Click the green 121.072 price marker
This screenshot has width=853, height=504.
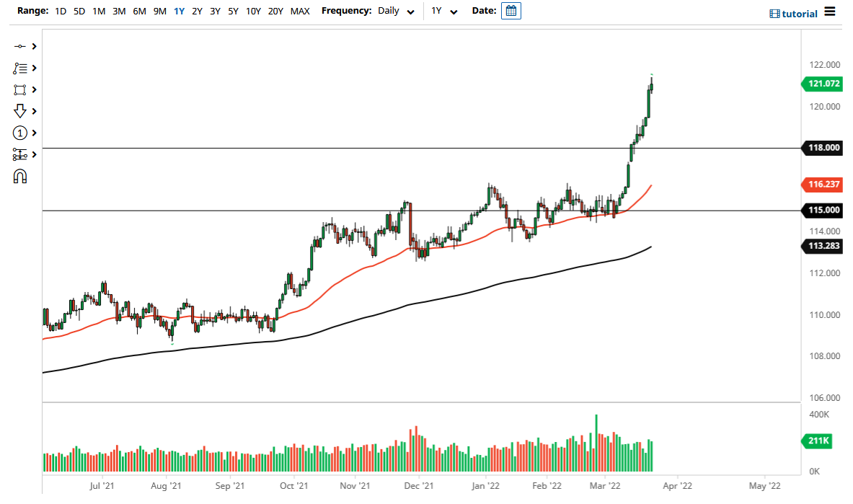tap(823, 84)
